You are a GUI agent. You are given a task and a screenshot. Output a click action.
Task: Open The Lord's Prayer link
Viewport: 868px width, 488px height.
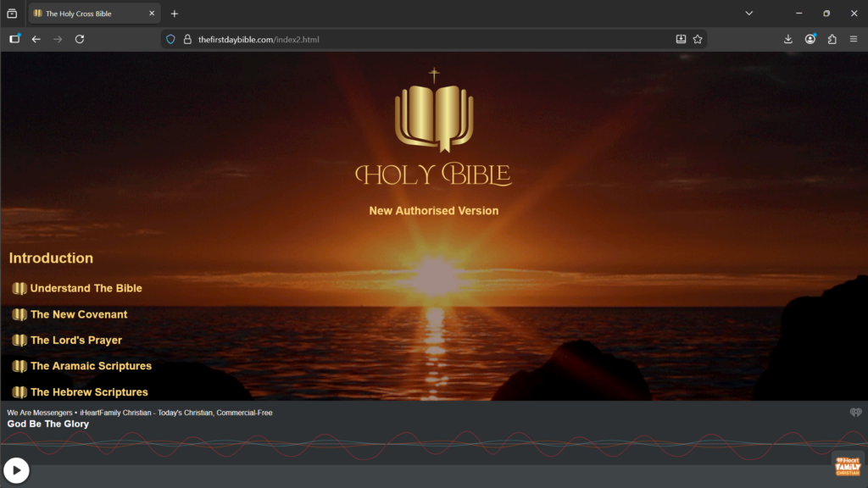click(x=76, y=341)
